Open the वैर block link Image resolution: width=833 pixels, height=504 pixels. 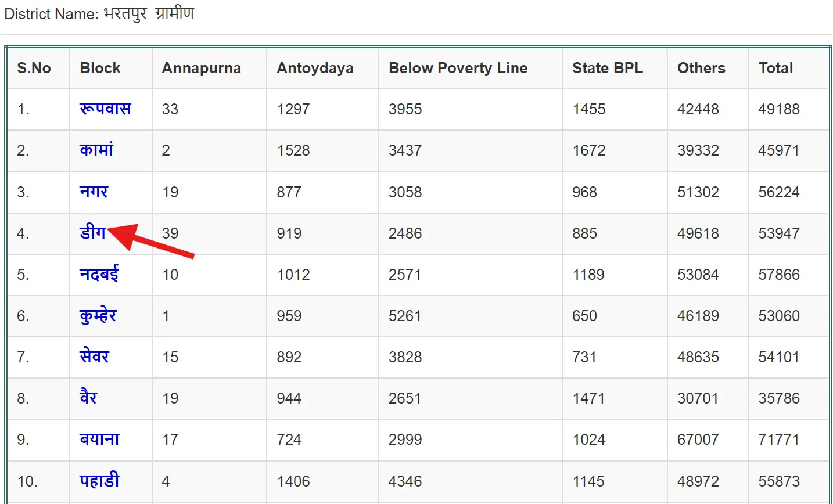click(x=88, y=398)
